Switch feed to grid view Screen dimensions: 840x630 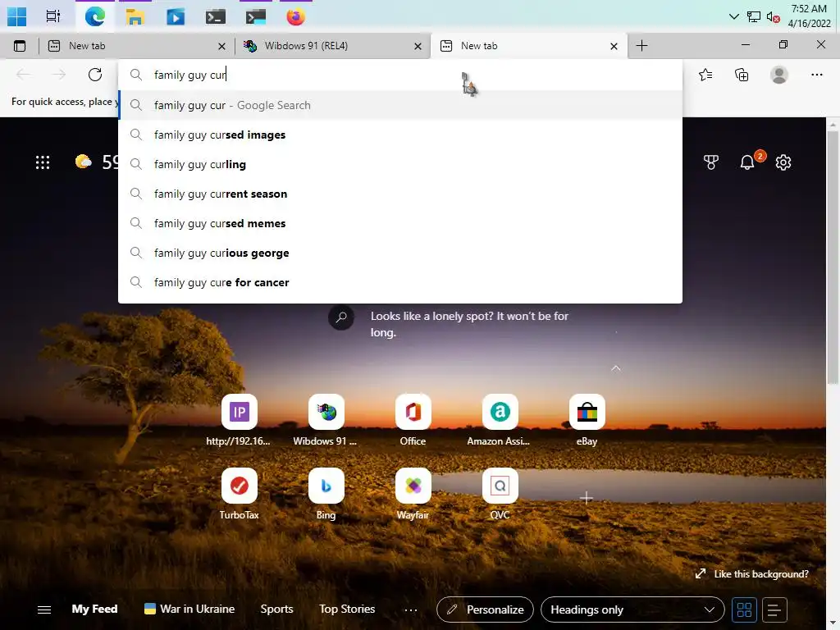click(744, 609)
